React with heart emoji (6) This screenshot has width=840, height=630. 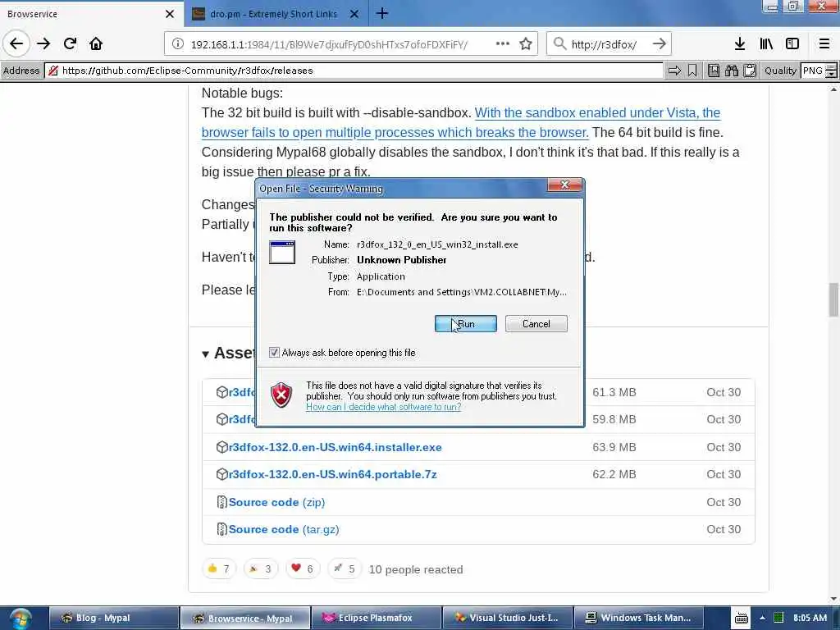point(302,569)
